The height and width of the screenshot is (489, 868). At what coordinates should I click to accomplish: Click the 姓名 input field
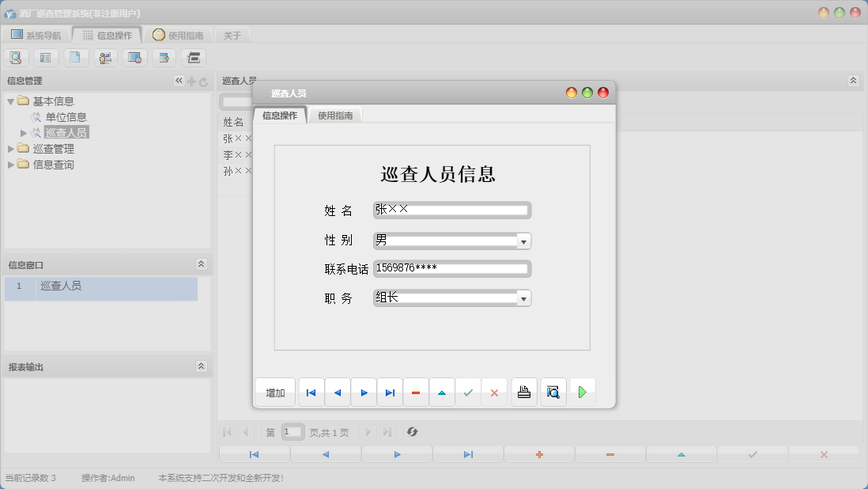coord(451,210)
